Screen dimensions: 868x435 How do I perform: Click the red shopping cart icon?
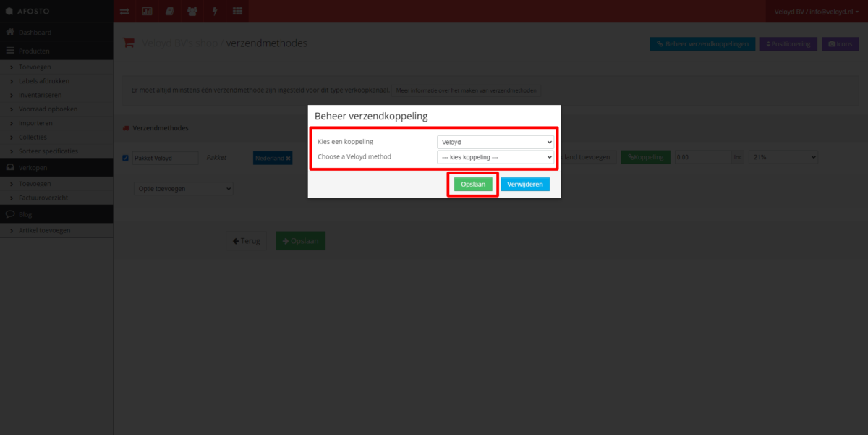pyautogui.click(x=129, y=43)
